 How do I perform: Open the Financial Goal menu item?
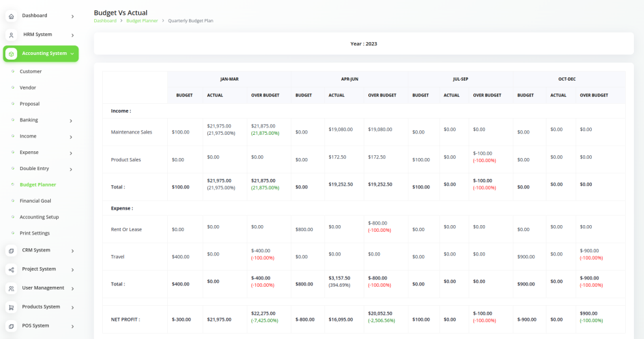(x=35, y=201)
